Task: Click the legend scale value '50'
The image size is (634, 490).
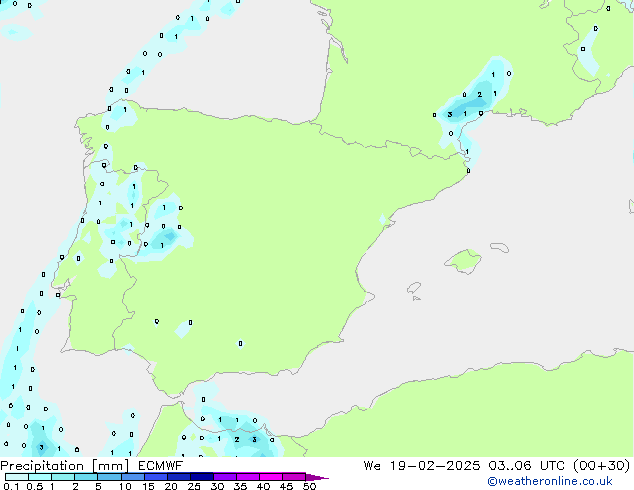Action: [309, 486]
